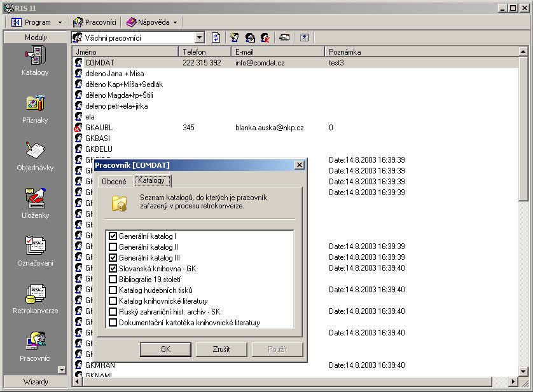Image resolution: width=533 pixels, height=392 pixels.
Task: Open the Program menu dropdown
Action: [37, 22]
